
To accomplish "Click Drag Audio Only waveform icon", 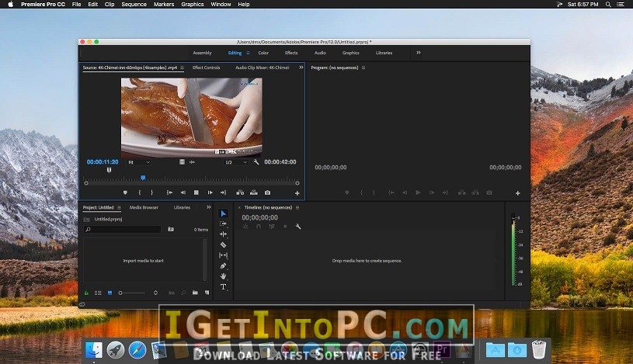I will 192,162.
